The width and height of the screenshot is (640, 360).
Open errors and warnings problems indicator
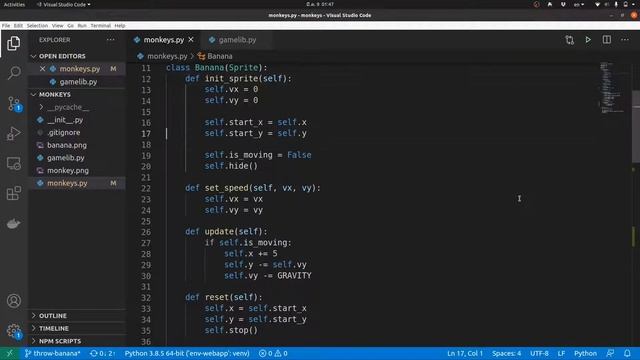273,353
